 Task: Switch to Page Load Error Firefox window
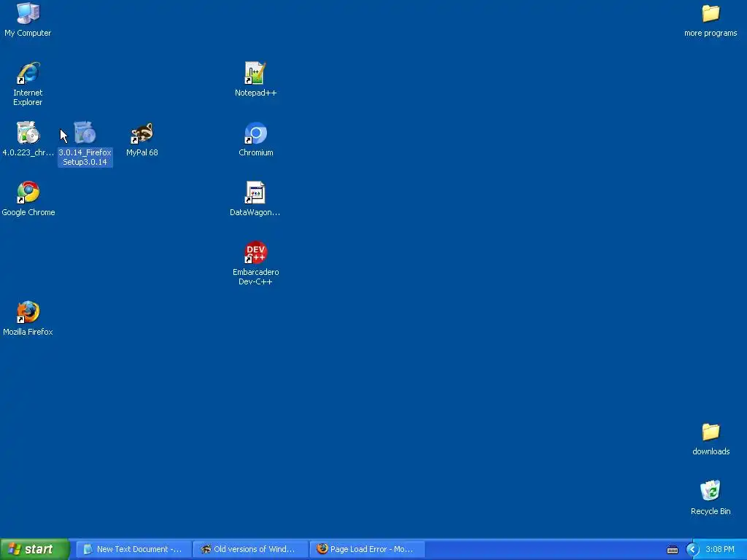367,549
